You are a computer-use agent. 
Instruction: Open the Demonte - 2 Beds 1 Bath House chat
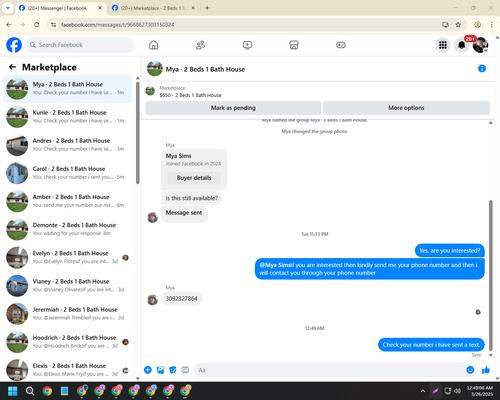68,229
